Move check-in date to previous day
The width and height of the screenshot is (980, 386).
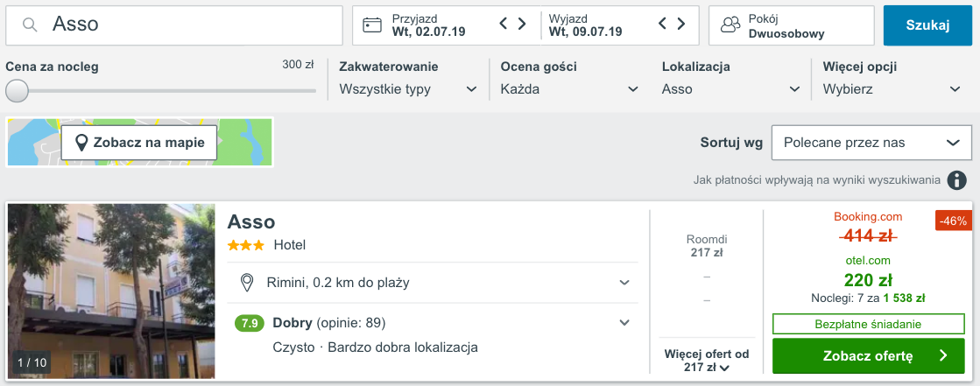pyautogui.click(x=504, y=24)
